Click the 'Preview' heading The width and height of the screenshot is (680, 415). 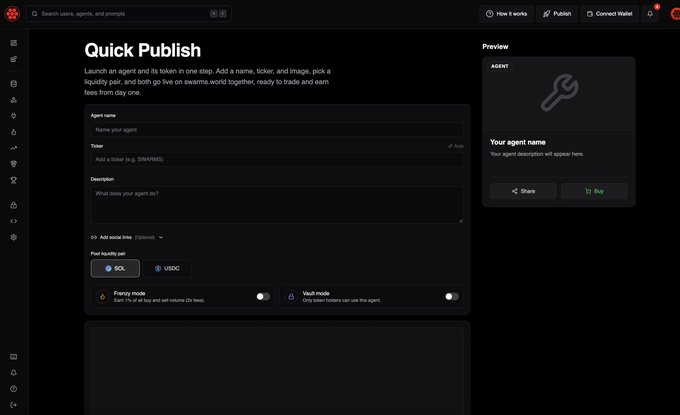[x=495, y=46]
